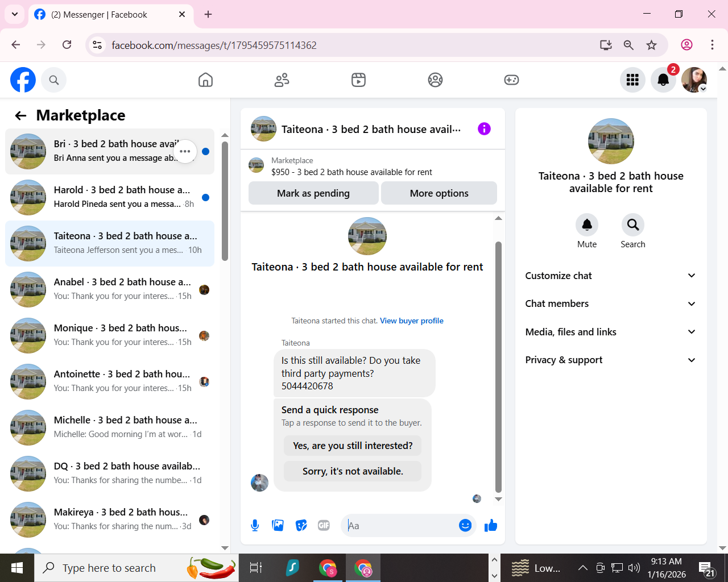Screen dimensions: 728x582
Task: Open Michelle conversation in list
Action: 110,427
